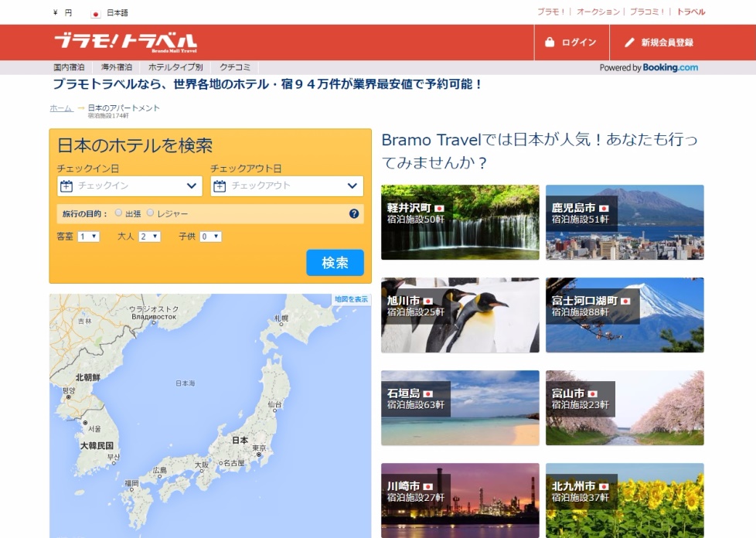Click 福岡 label on the map

tap(131, 483)
